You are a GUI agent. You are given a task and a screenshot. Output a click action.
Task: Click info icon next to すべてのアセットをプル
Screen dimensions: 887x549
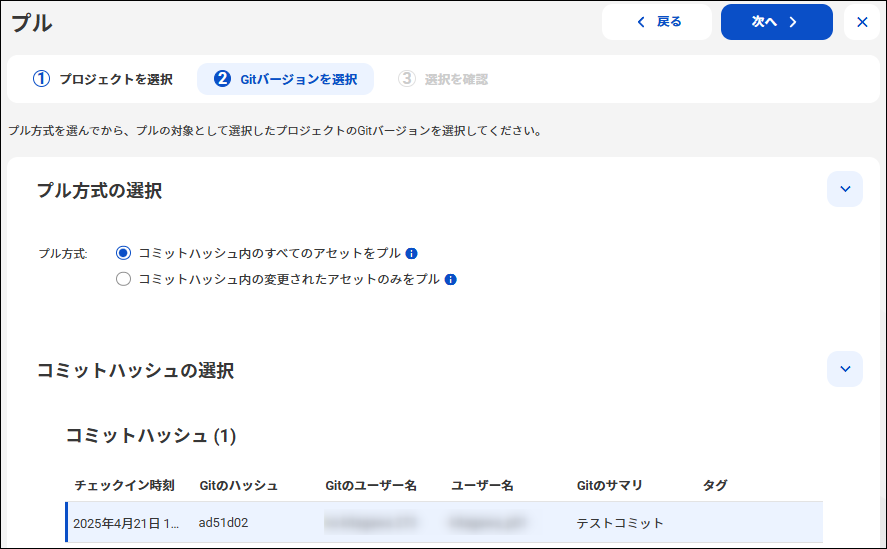click(412, 254)
